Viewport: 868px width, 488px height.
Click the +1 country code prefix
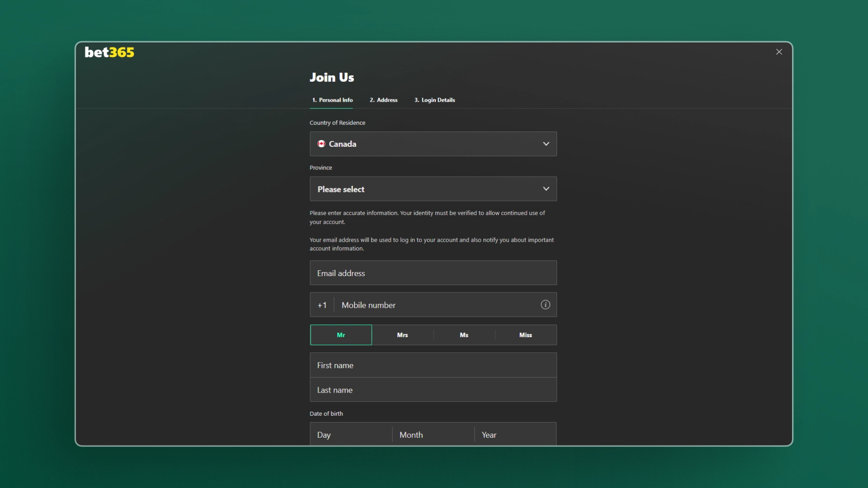point(322,305)
